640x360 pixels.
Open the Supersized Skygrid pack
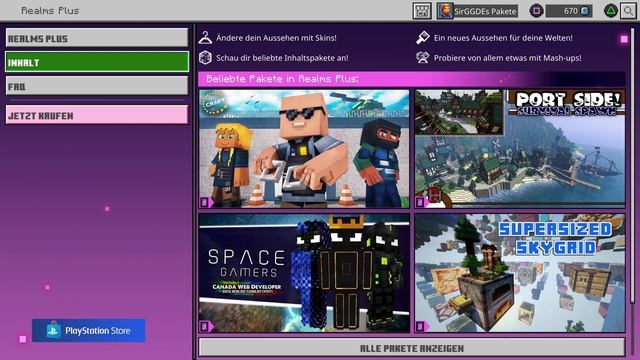coord(520,273)
